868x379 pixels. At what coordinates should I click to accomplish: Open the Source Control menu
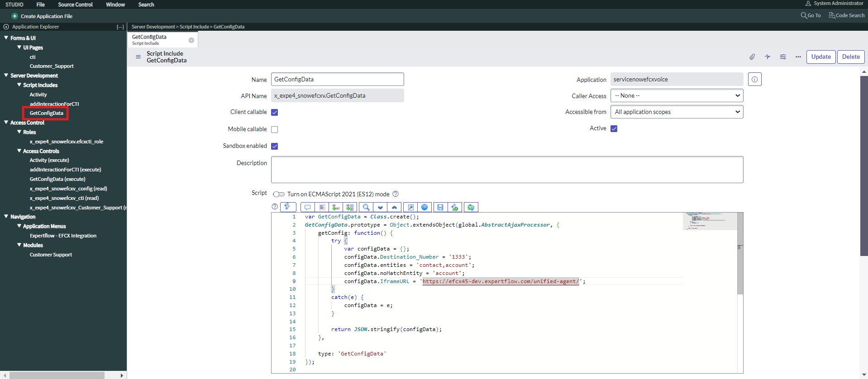(x=75, y=5)
